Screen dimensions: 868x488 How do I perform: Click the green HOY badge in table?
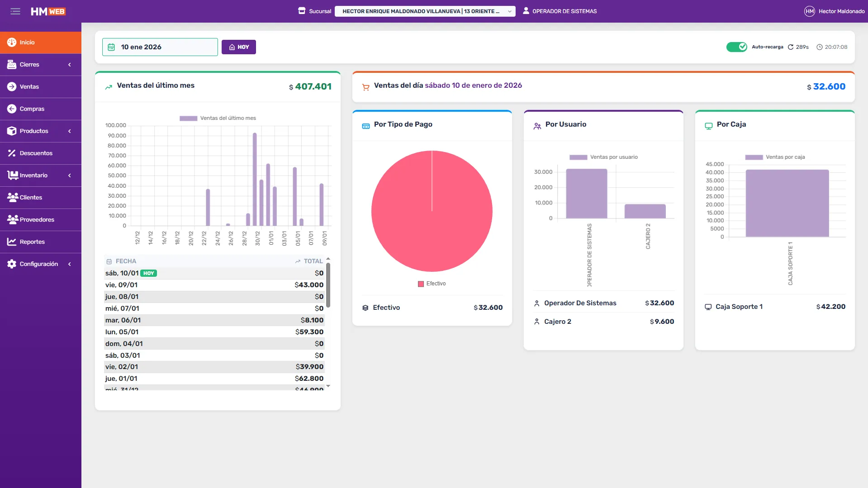click(148, 273)
